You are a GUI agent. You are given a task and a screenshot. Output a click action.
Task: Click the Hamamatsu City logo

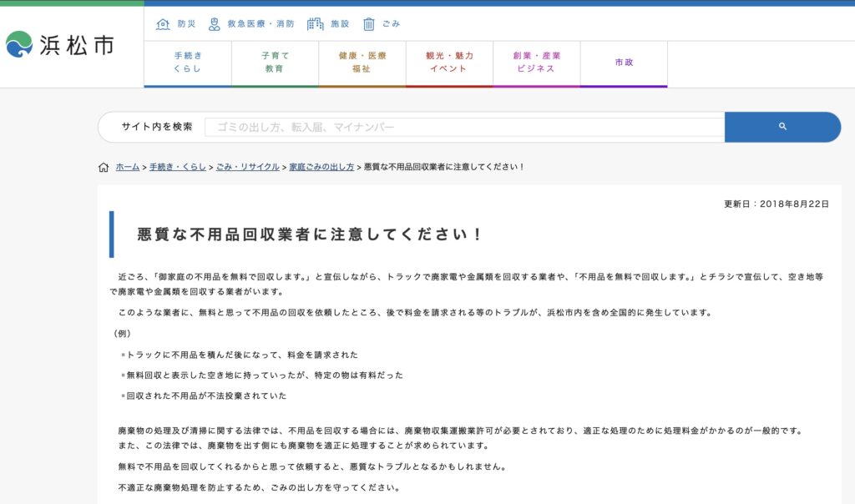point(60,45)
